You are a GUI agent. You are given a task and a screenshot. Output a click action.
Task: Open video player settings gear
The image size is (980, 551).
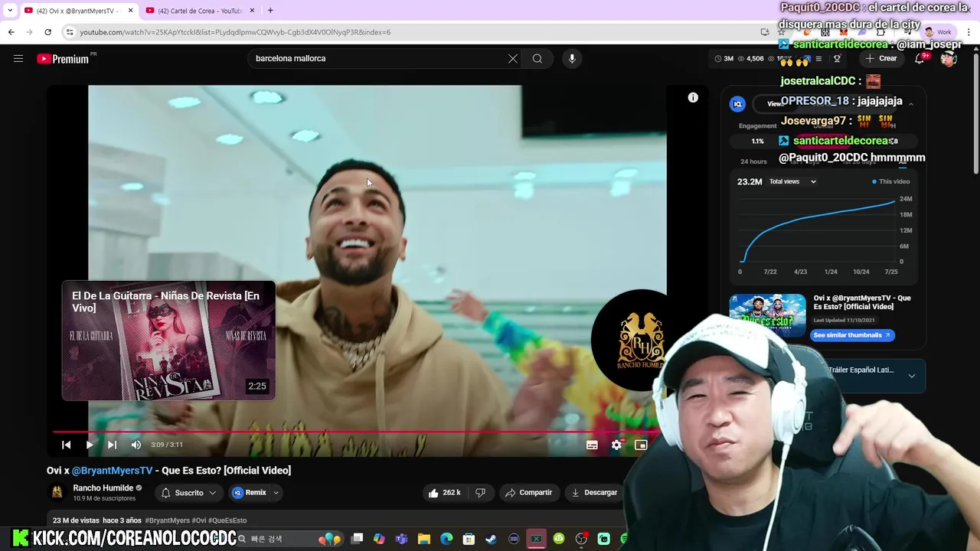[616, 445]
